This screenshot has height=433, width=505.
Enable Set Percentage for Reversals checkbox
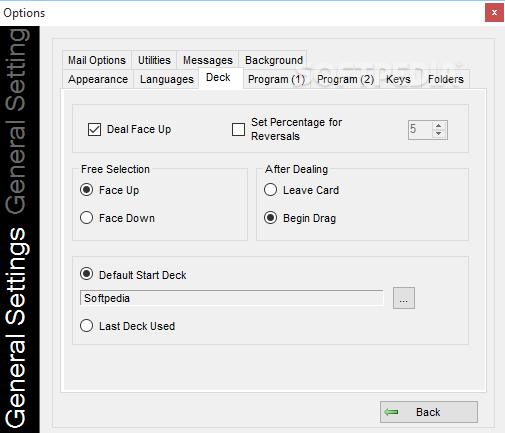pyautogui.click(x=238, y=129)
